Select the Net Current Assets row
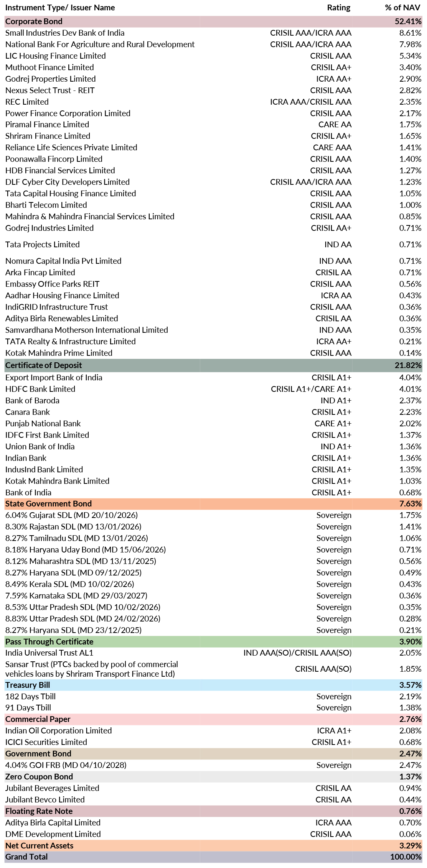427x868 pixels. tap(213, 846)
